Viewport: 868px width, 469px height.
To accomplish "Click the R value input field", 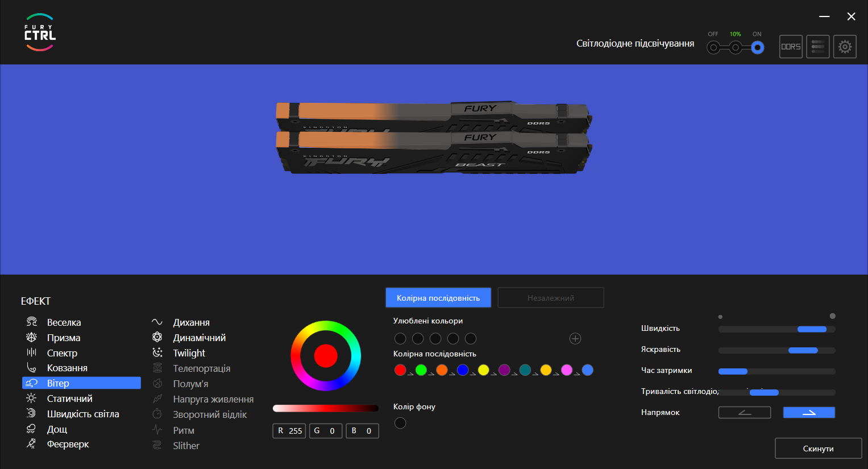I will [289, 431].
